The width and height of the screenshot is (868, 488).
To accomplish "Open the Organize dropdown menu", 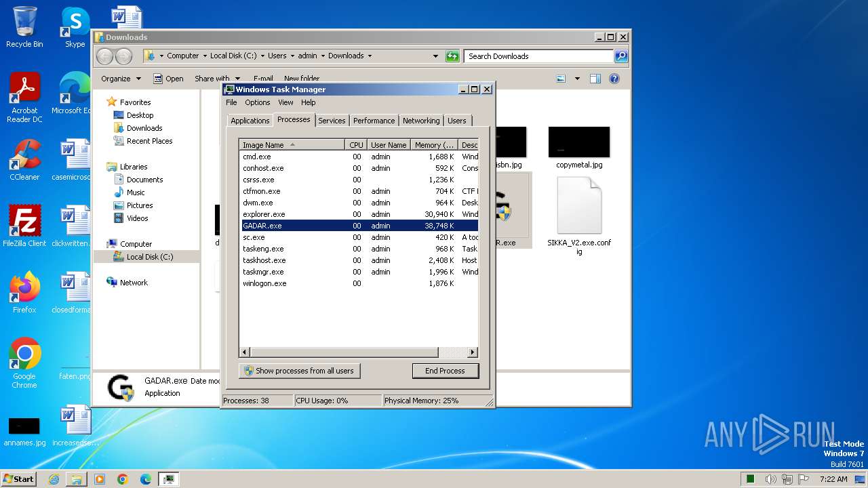I will tap(121, 79).
